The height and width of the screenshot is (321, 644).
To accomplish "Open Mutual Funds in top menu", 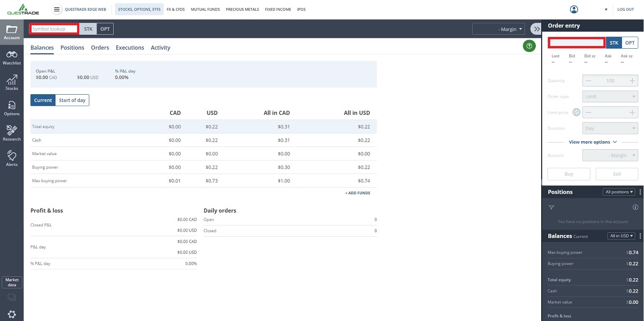I will (x=205, y=9).
